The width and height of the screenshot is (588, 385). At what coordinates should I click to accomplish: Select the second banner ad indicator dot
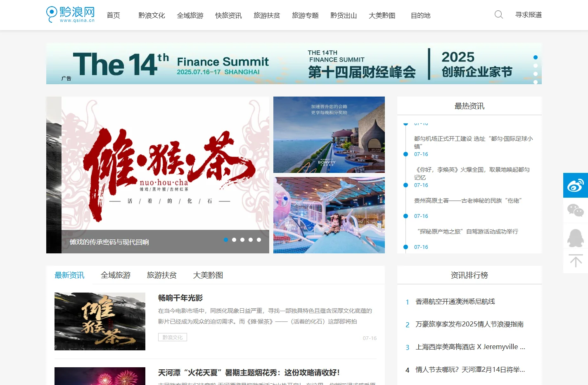coord(536,66)
